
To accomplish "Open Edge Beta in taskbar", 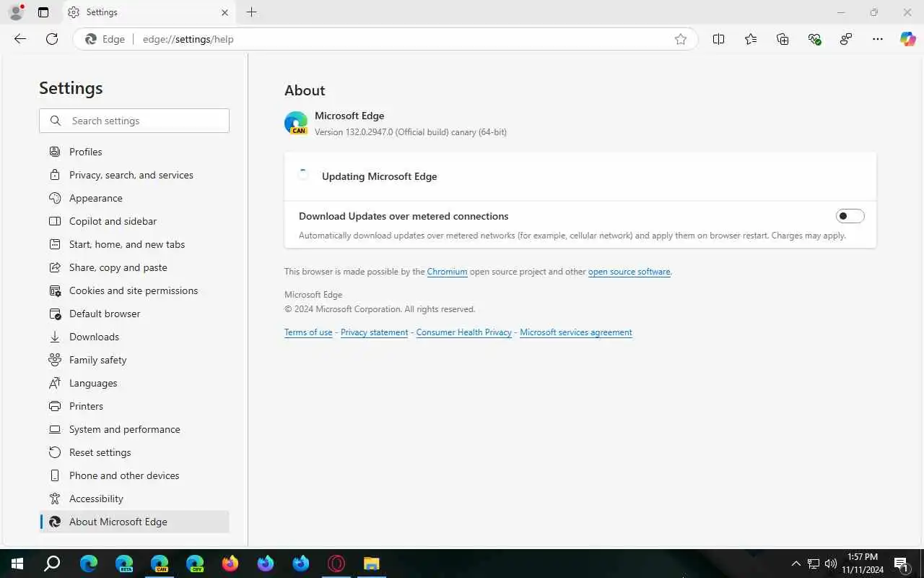I will [x=124, y=564].
